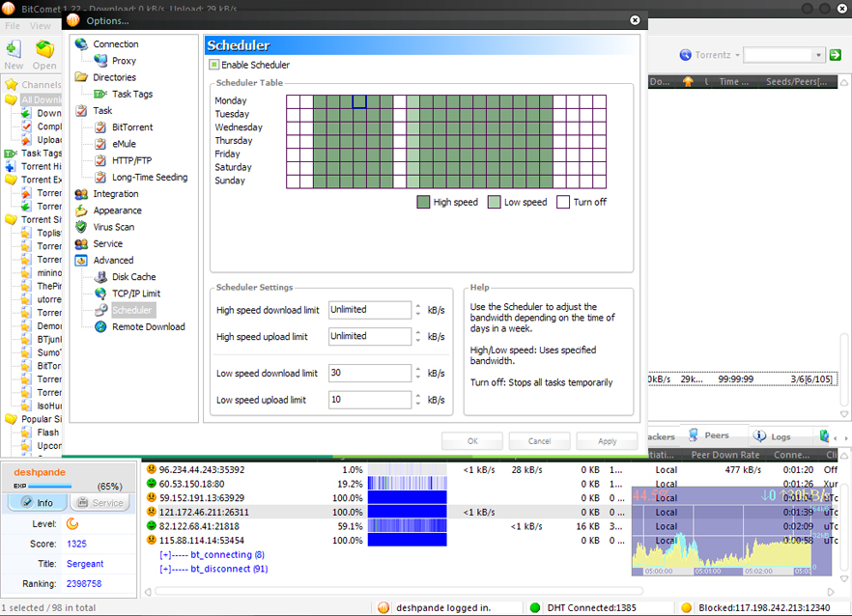Select the HTTP/FTP settings icon
Image resolution: width=852 pixels, height=616 pixels.
pyautogui.click(x=100, y=160)
